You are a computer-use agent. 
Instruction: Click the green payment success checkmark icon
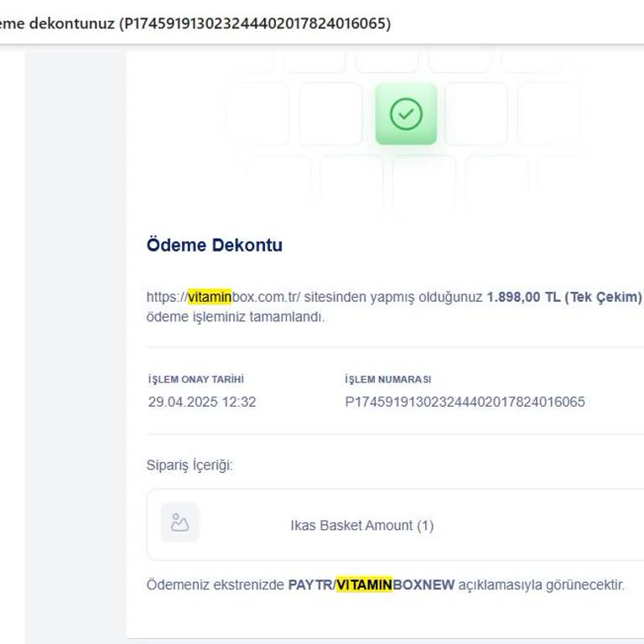pos(406,114)
